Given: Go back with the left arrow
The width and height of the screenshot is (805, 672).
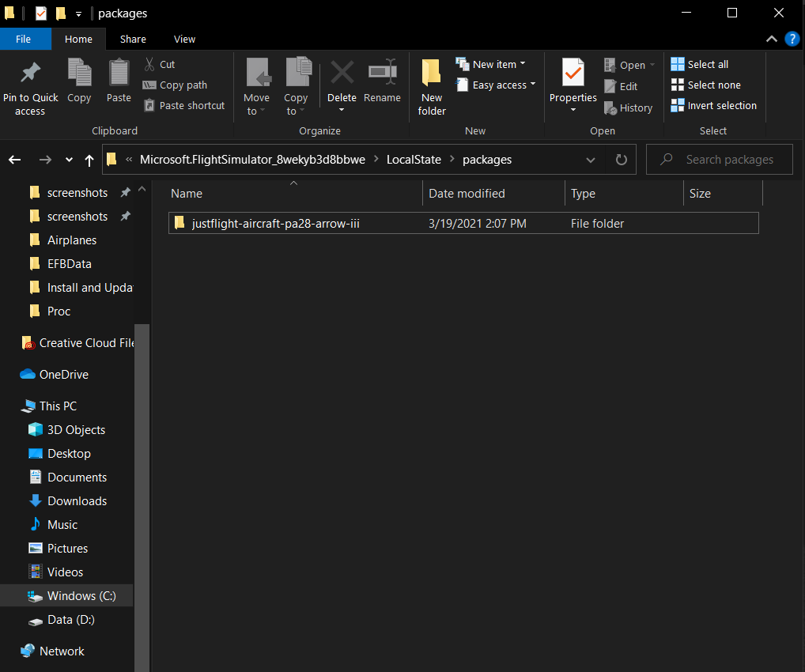Looking at the screenshot, I should point(15,160).
